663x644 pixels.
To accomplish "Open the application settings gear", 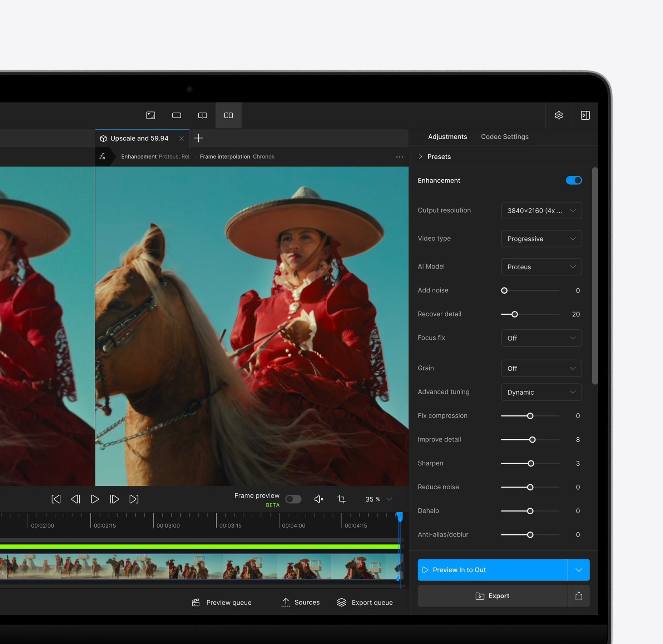I will click(x=559, y=115).
